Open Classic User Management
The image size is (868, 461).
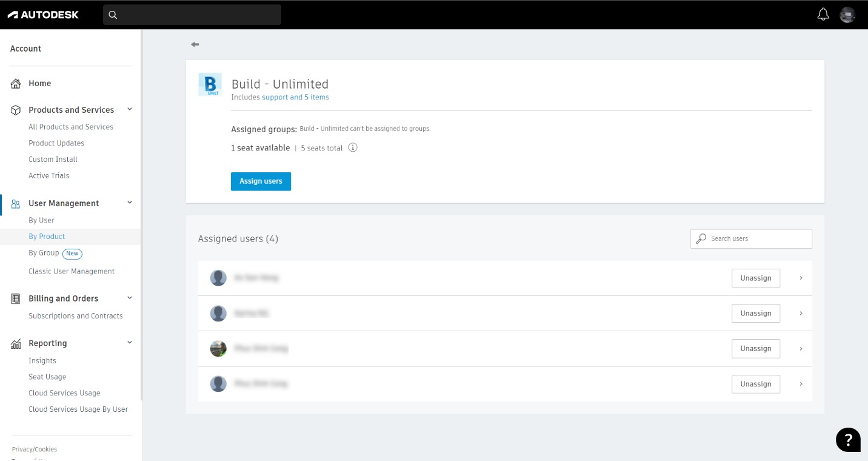tap(72, 271)
